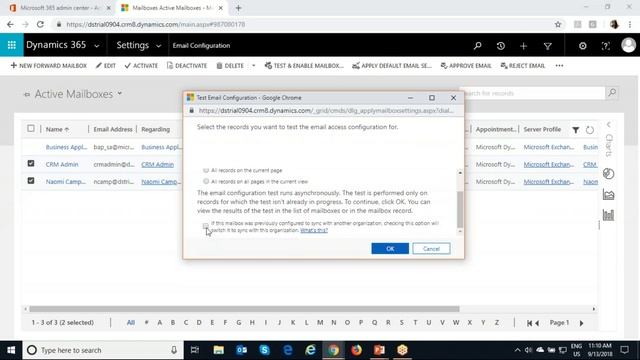Open the Dynamics 365 app launcher waffle
The width and height of the screenshot is (640, 360).
11,45
